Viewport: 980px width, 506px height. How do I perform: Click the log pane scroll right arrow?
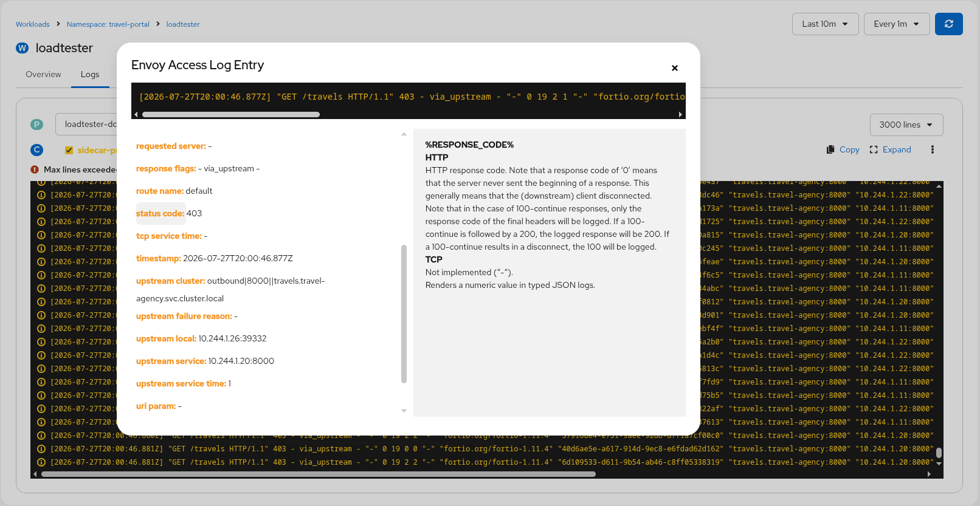pyautogui.click(x=929, y=474)
